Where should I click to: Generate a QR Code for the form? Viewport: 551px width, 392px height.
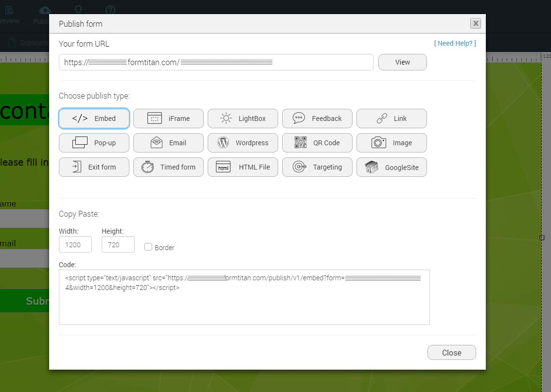[317, 143]
